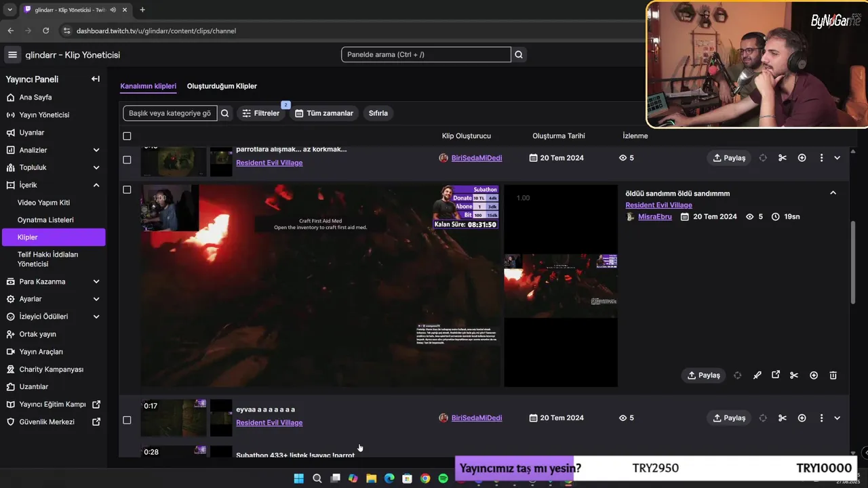This screenshot has height=488, width=868.
Task: Open the Filtreler button
Action: point(261,113)
